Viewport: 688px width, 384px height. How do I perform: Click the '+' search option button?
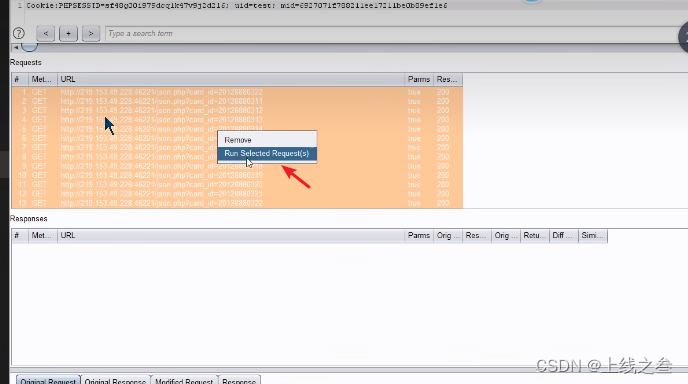pyautogui.click(x=68, y=33)
